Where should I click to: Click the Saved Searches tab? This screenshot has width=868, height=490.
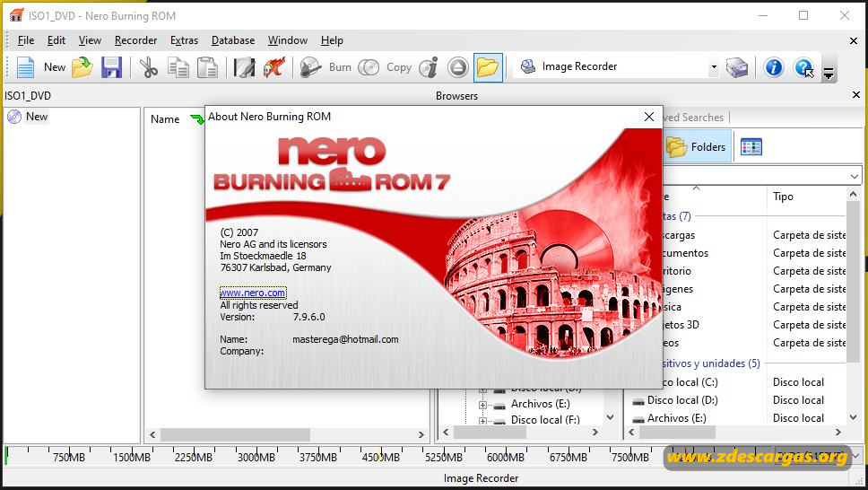694,118
